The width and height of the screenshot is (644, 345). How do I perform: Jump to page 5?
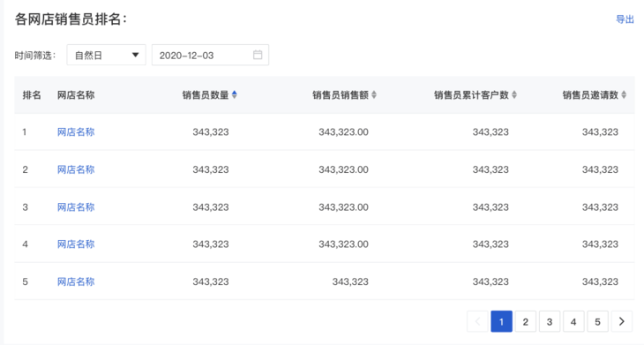pos(597,321)
